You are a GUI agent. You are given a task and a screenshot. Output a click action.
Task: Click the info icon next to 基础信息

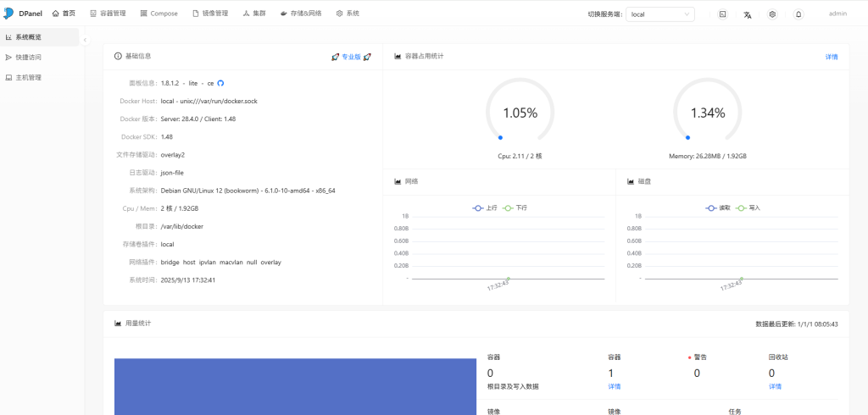pyautogui.click(x=118, y=56)
